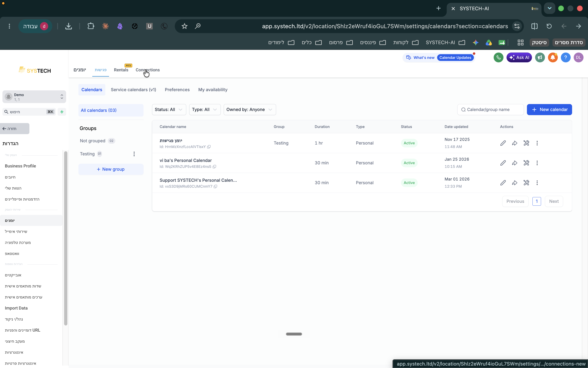588x368 pixels.
Task: Open the Preferences tab
Action: (x=177, y=90)
